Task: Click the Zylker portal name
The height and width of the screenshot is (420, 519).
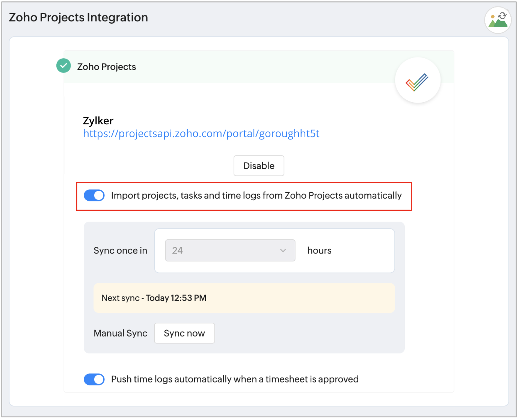Action: [98, 121]
